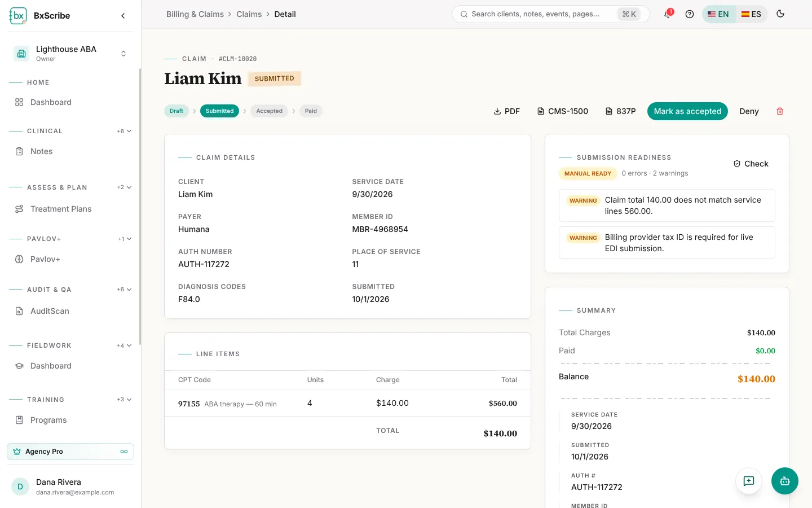The height and width of the screenshot is (508, 812).
Task: Open the CMS-1500 form
Action: click(562, 111)
